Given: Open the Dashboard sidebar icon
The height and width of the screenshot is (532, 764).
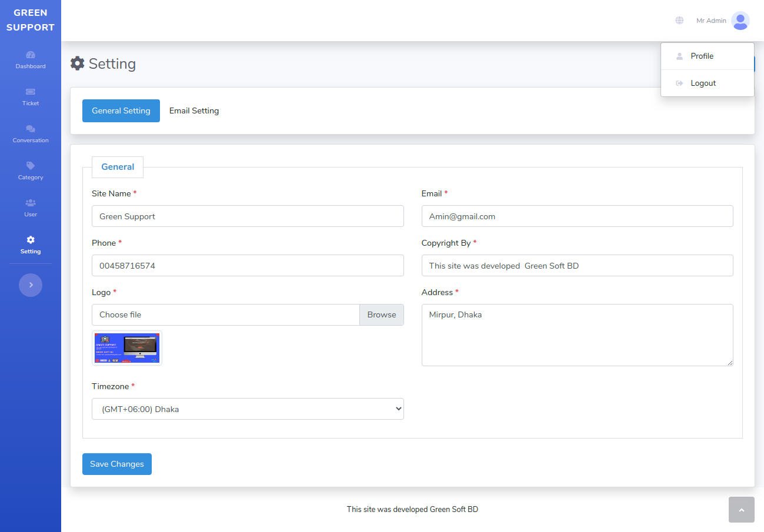Looking at the screenshot, I should point(31,55).
